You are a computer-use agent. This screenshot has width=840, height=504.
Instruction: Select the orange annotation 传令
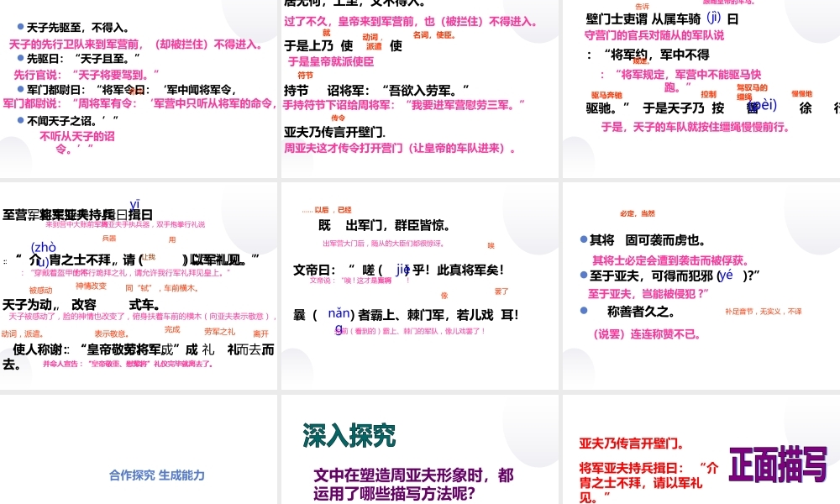pos(338,118)
